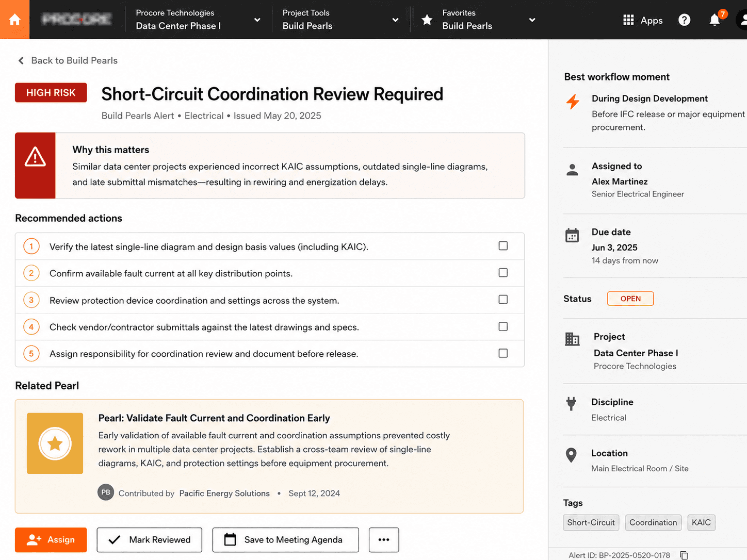Click Main Electrical Room / Site location

coord(640,469)
